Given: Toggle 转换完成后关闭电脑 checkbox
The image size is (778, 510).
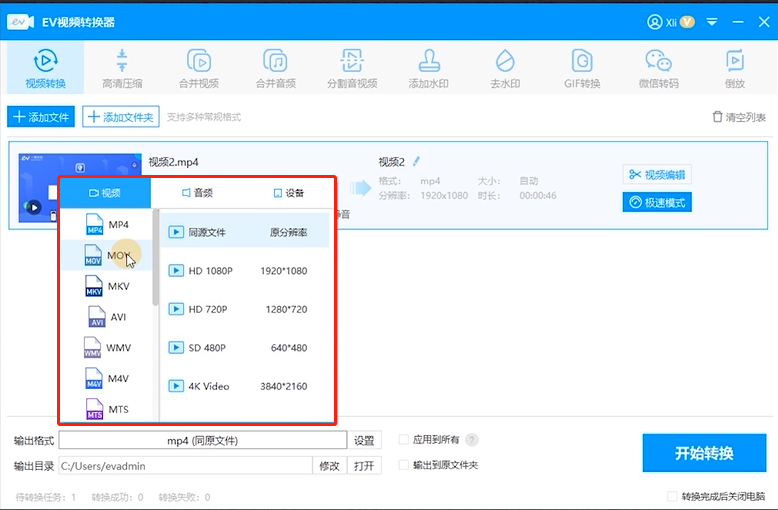Looking at the screenshot, I should (x=672, y=497).
